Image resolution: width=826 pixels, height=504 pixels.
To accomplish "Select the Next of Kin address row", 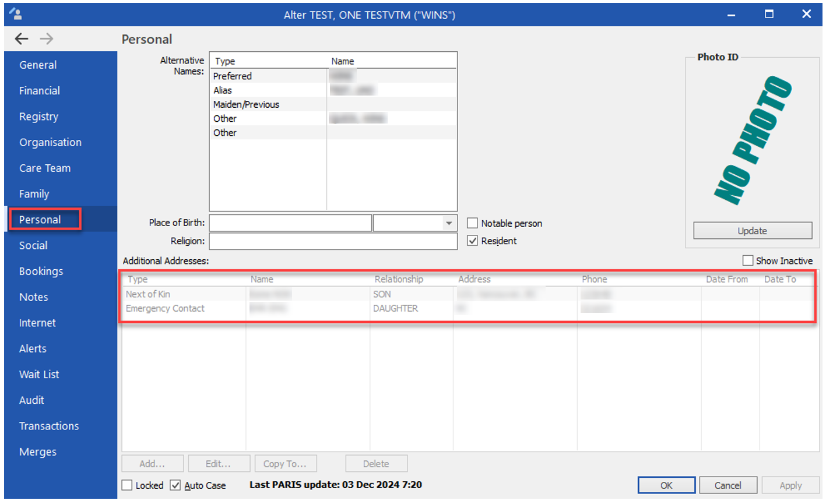I will coord(148,294).
